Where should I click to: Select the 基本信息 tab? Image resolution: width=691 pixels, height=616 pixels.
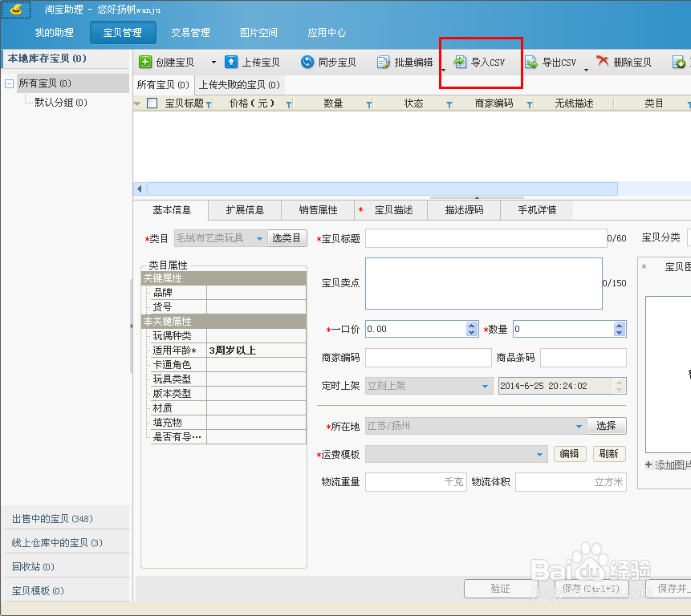(172, 210)
